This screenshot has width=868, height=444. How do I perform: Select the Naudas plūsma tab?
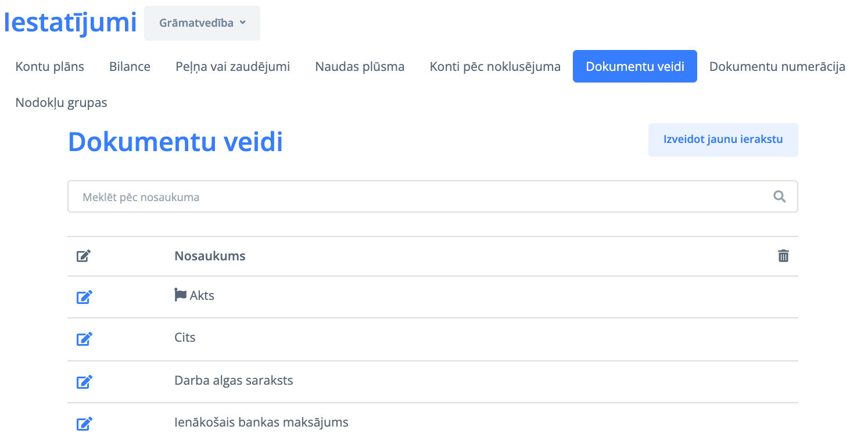(x=360, y=66)
